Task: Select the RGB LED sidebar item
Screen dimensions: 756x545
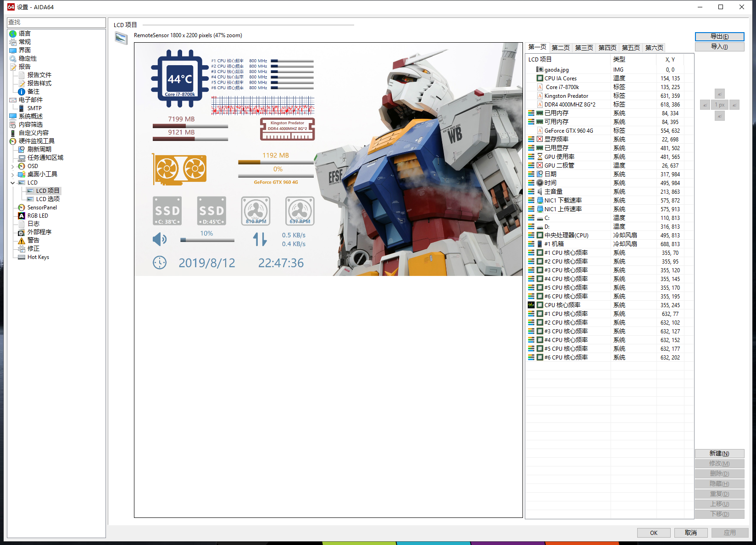Action: [38, 215]
